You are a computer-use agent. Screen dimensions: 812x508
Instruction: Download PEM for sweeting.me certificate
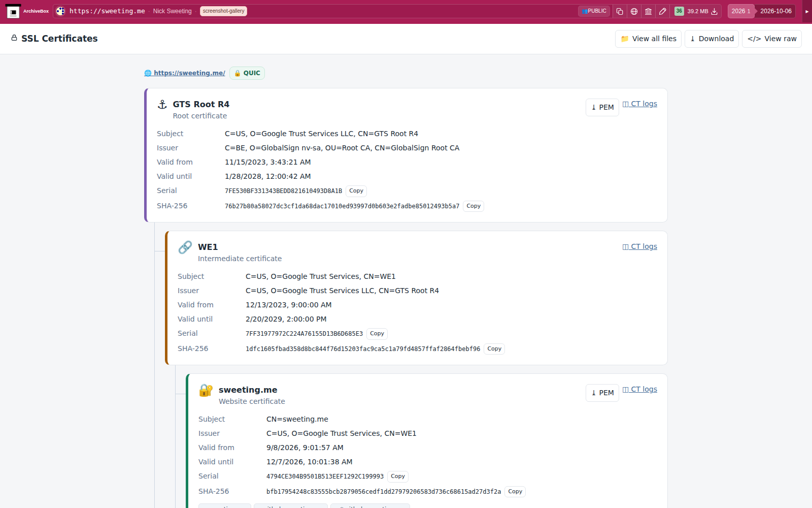pyautogui.click(x=602, y=393)
